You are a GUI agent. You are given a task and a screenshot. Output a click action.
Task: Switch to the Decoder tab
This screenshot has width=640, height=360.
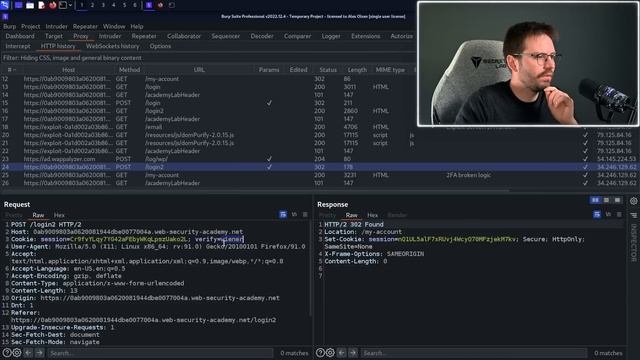click(262, 36)
